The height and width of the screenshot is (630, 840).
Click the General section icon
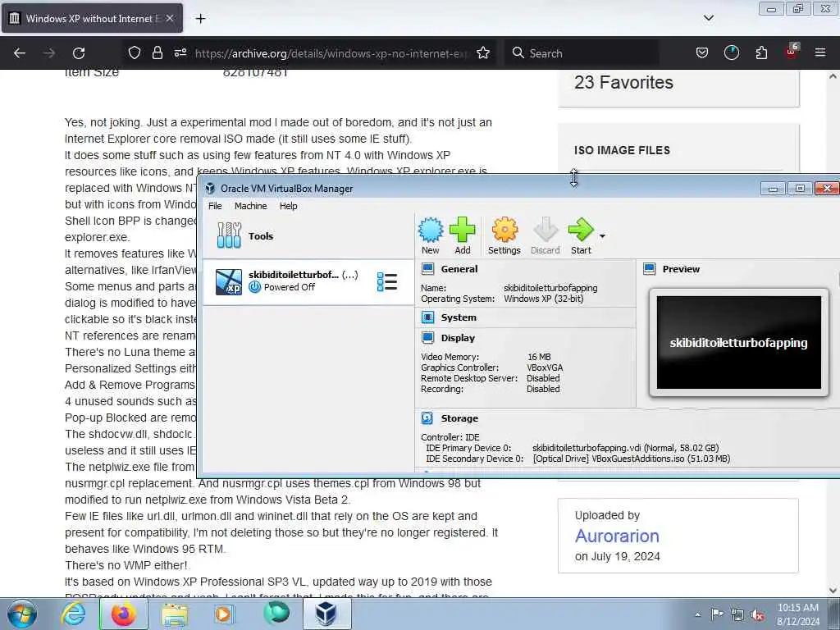tap(427, 269)
